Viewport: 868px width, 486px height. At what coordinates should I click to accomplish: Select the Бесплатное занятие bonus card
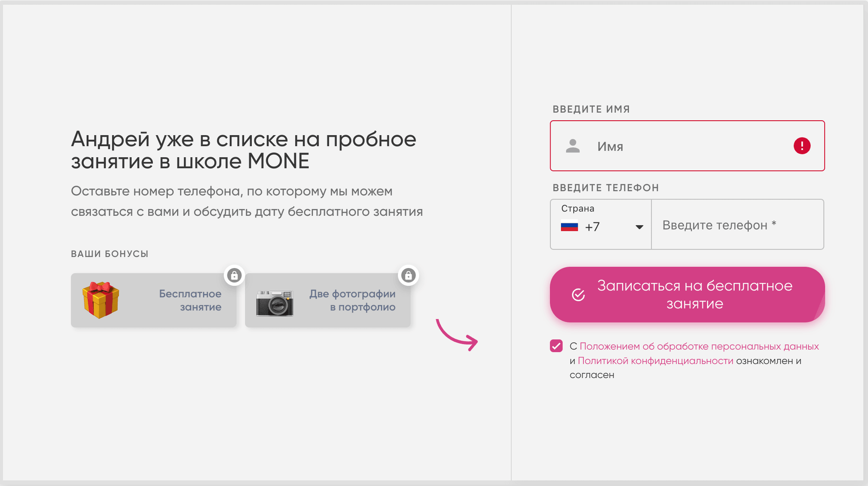point(154,300)
